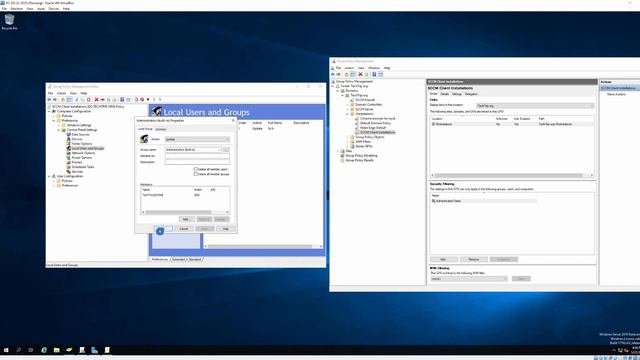640x360 pixels.
Task: Open the WMI filter dropdown
Action: tap(469, 278)
